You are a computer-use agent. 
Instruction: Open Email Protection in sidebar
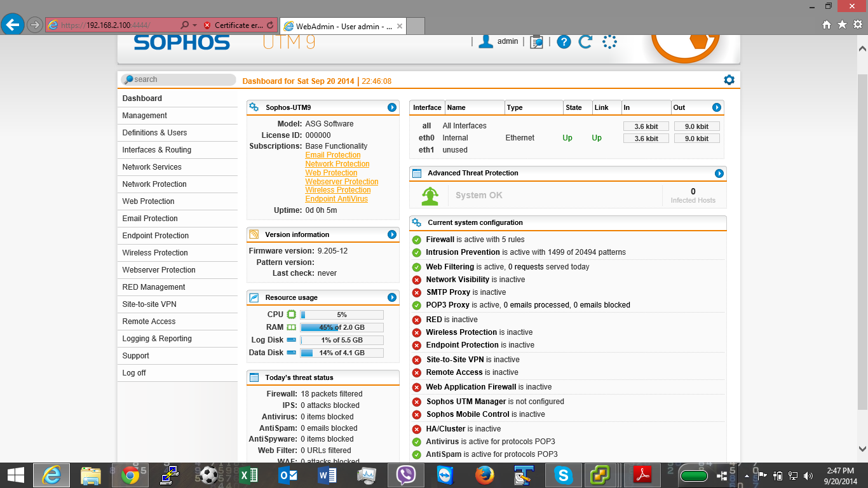pyautogui.click(x=178, y=219)
